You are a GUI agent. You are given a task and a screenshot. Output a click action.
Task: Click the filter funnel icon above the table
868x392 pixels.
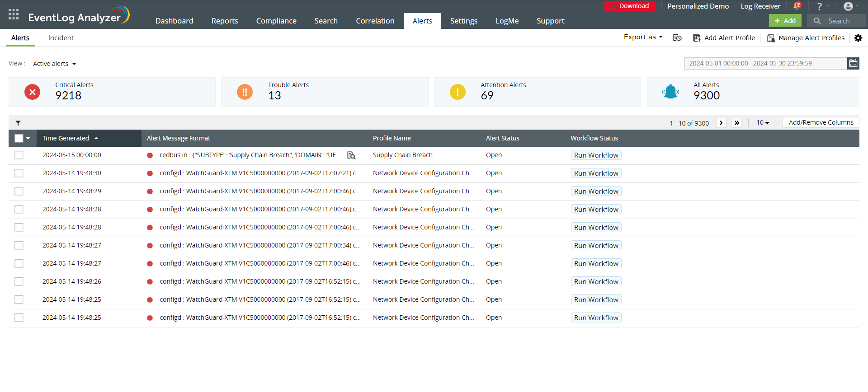(18, 123)
